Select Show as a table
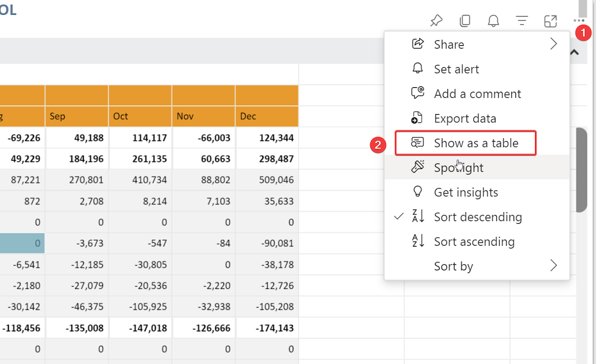 pyautogui.click(x=476, y=143)
